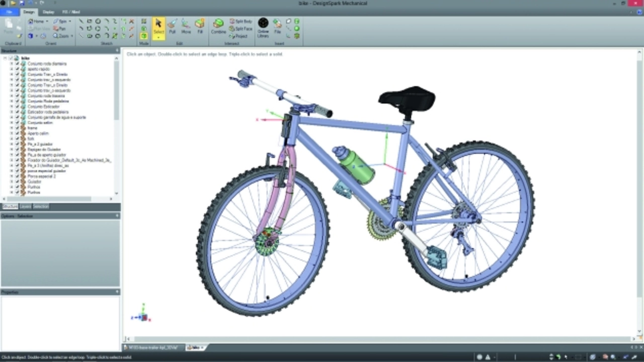The image size is (644, 362).
Task: Choose the Fill tool
Action: pos(200,27)
